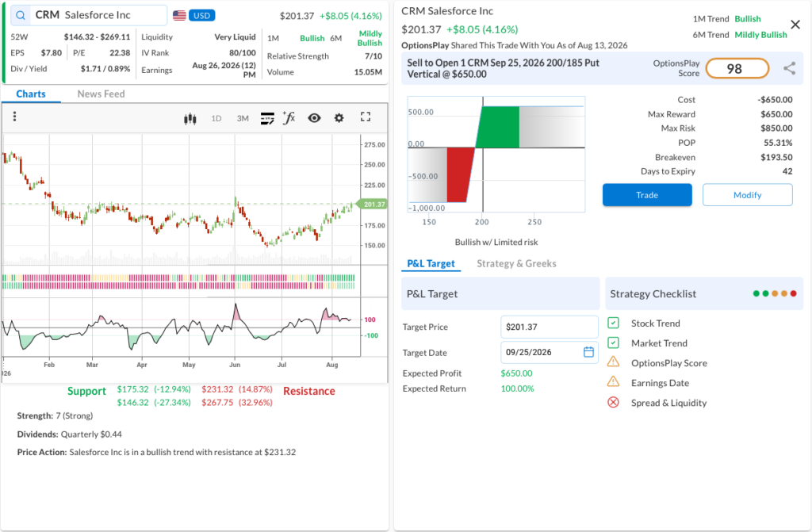Click the Modify button
This screenshot has height=532, width=812.
[747, 195]
